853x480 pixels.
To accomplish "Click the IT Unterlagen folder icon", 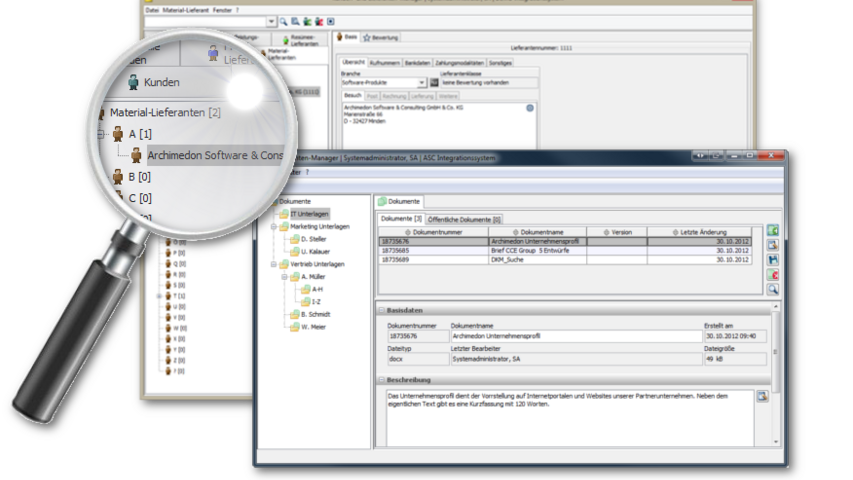I will [284, 214].
